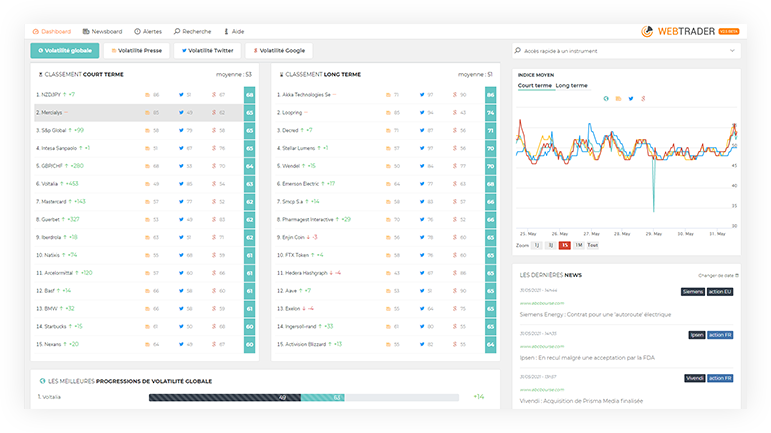
Task: Click teal score badge in Akka Technologies row
Action: 490,95
